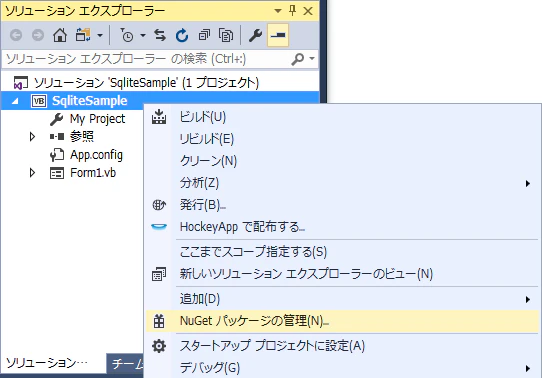Open デバッグ(G) submenu
The image size is (542, 378).
pyautogui.click(x=342, y=368)
